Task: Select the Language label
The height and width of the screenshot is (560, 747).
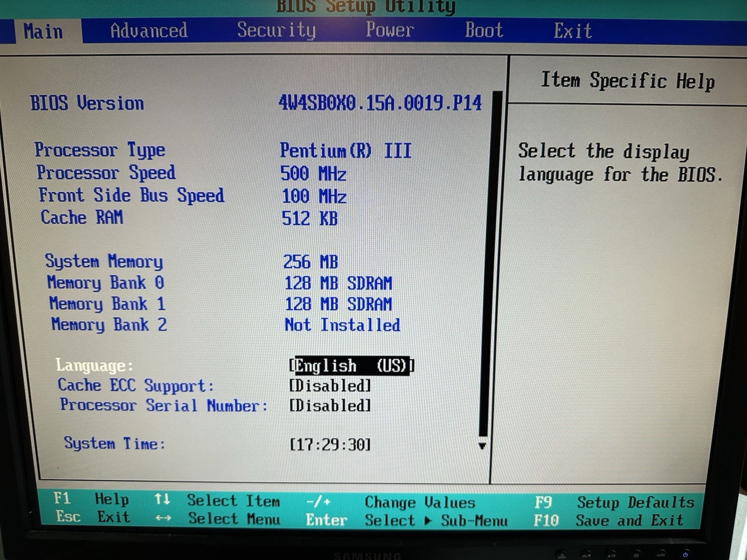Action: 94,365
